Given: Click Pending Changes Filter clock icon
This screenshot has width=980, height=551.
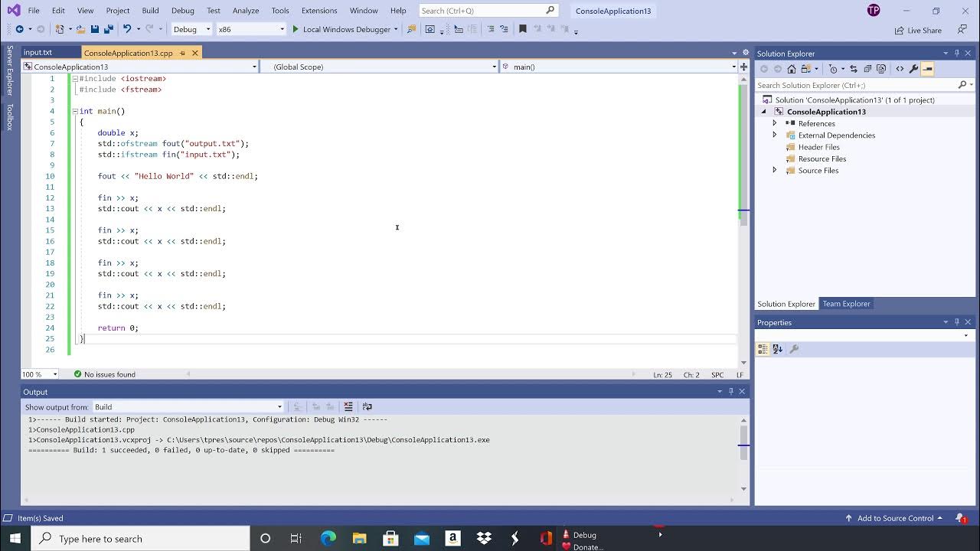Looking at the screenshot, I should click(x=834, y=69).
